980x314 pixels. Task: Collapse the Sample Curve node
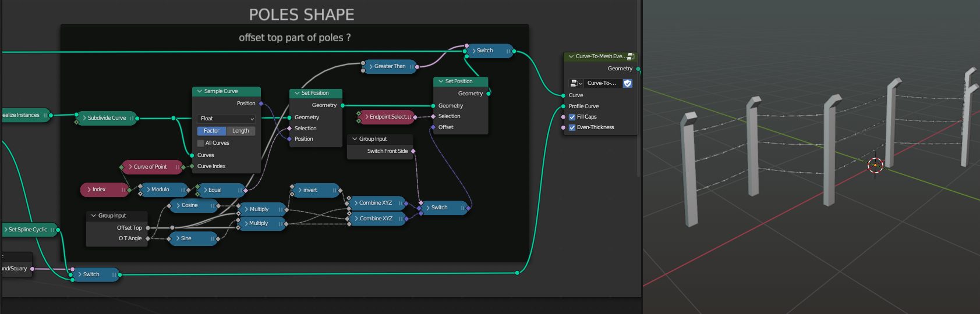[200, 91]
